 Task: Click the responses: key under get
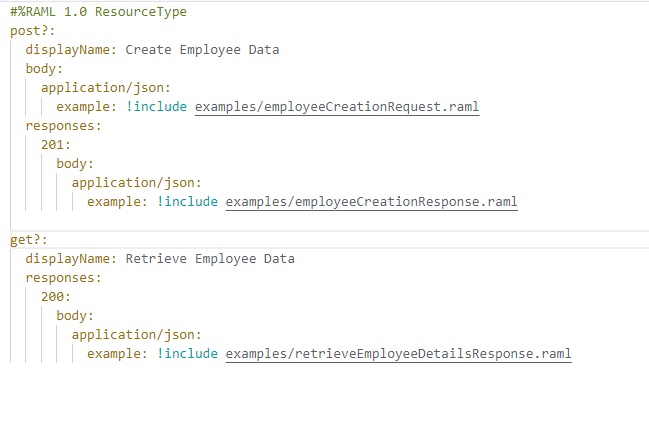point(63,278)
